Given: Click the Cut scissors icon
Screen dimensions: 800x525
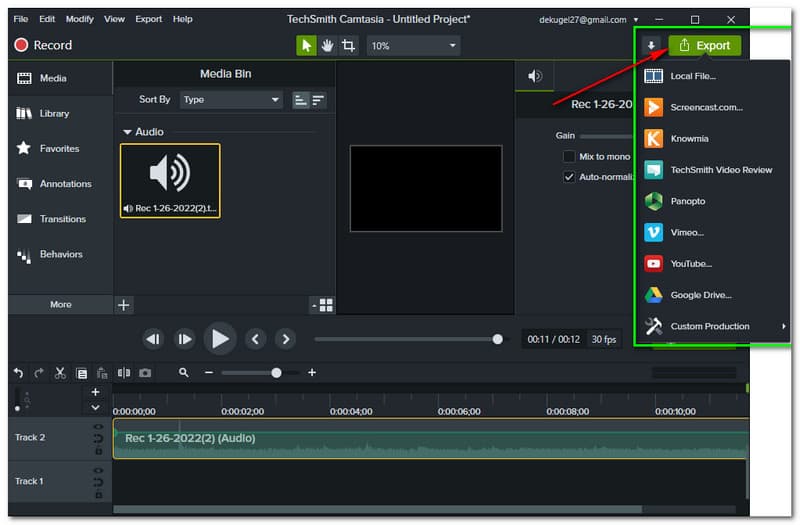Looking at the screenshot, I should pos(60,373).
